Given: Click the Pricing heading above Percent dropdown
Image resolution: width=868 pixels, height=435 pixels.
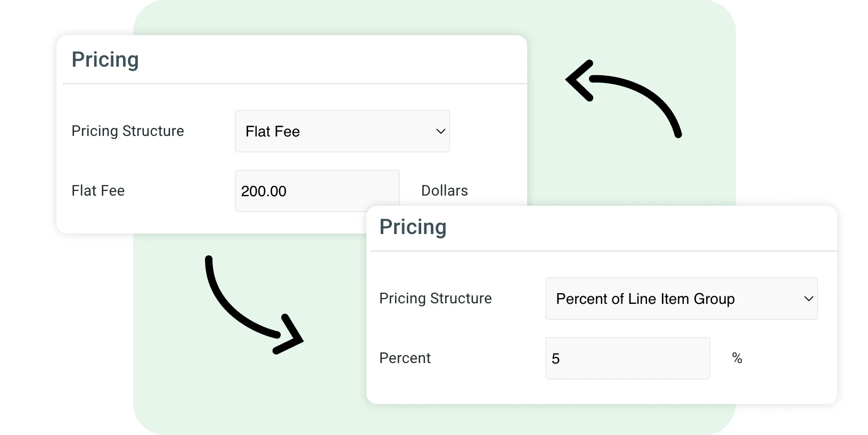Looking at the screenshot, I should (413, 227).
